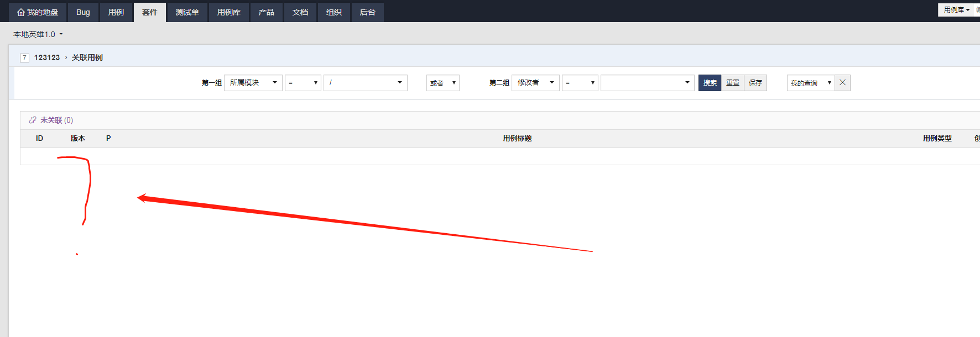This screenshot has width=980, height=337.
Task: Switch to the Bug tab
Action: [x=83, y=12]
